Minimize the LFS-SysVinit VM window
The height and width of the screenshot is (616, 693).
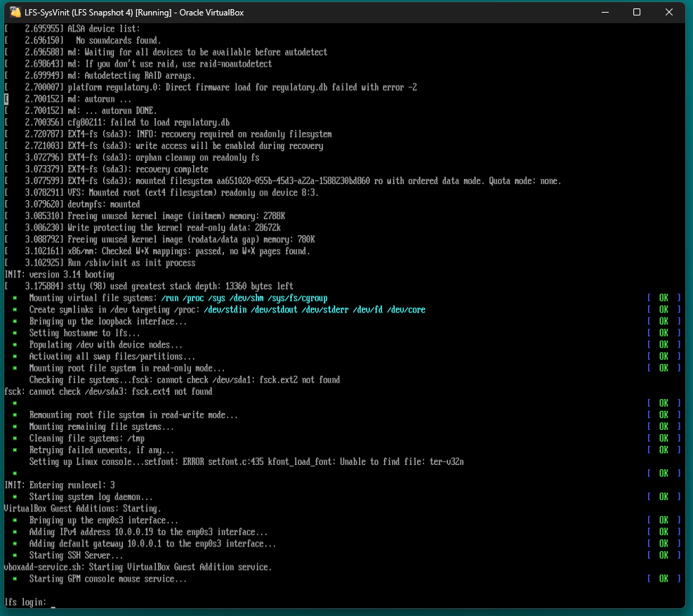(604, 12)
